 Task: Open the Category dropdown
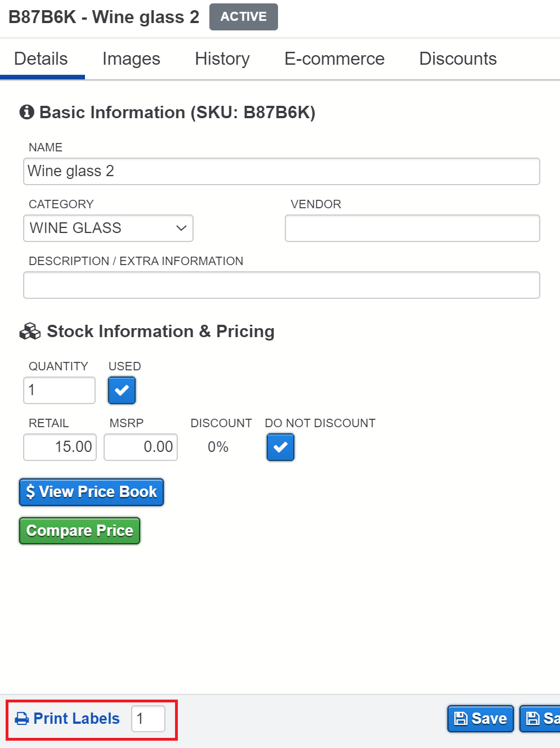(x=107, y=228)
